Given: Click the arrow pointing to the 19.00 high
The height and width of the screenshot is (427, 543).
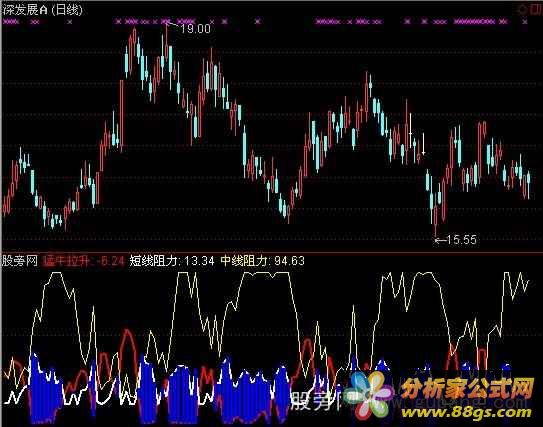Looking at the screenshot, I should pos(172,25).
